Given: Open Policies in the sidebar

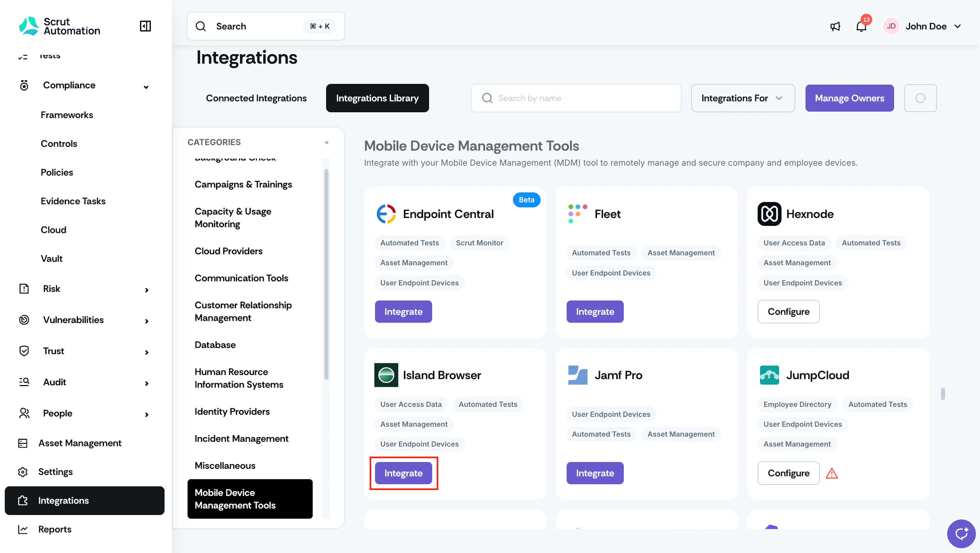Looking at the screenshot, I should click(x=57, y=172).
